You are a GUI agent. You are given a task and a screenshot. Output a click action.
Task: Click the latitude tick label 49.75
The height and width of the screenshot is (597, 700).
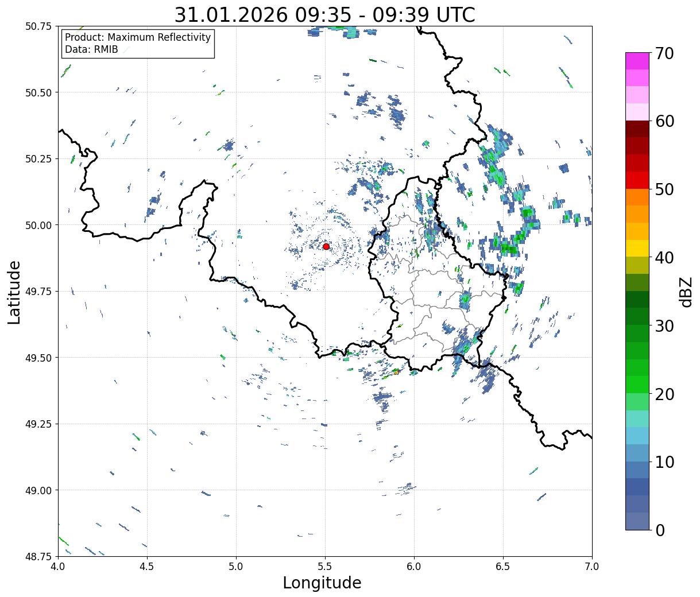(x=38, y=292)
